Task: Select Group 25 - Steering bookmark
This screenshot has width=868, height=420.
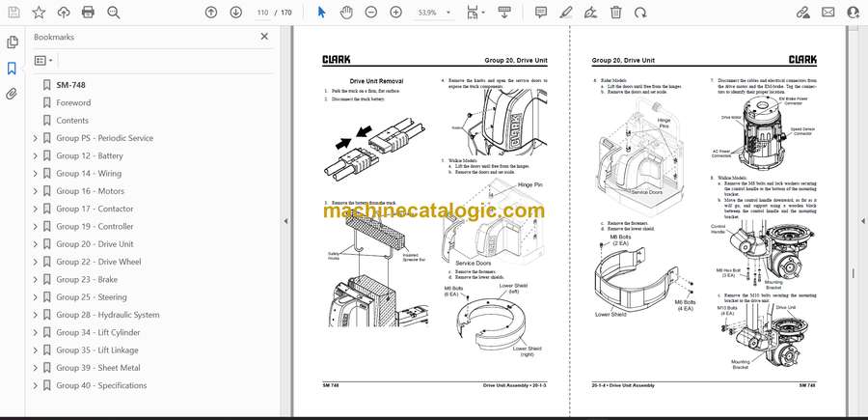Action: (x=92, y=297)
